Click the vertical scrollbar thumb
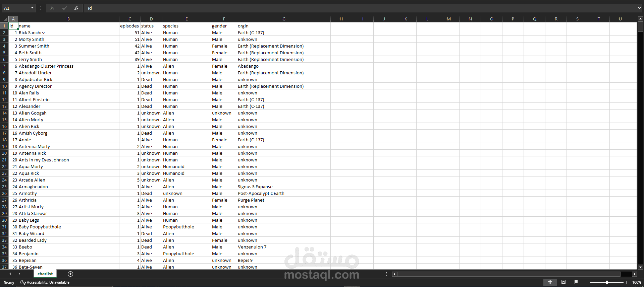644x287 pixels. (x=640, y=27)
